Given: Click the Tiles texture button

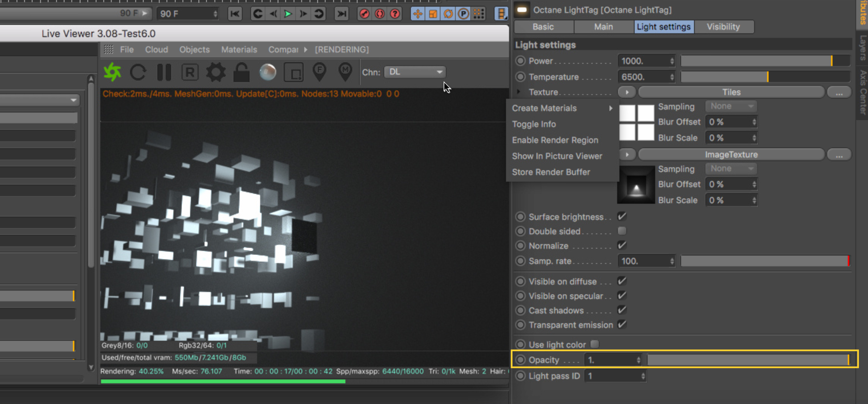Looking at the screenshot, I should [731, 92].
